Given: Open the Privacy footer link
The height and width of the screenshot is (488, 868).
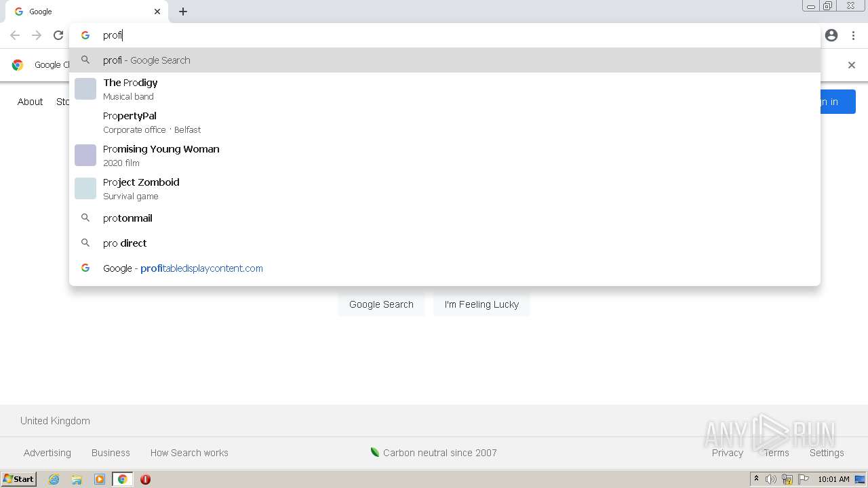Looking at the screenshot, I should (x=728, y=453).
